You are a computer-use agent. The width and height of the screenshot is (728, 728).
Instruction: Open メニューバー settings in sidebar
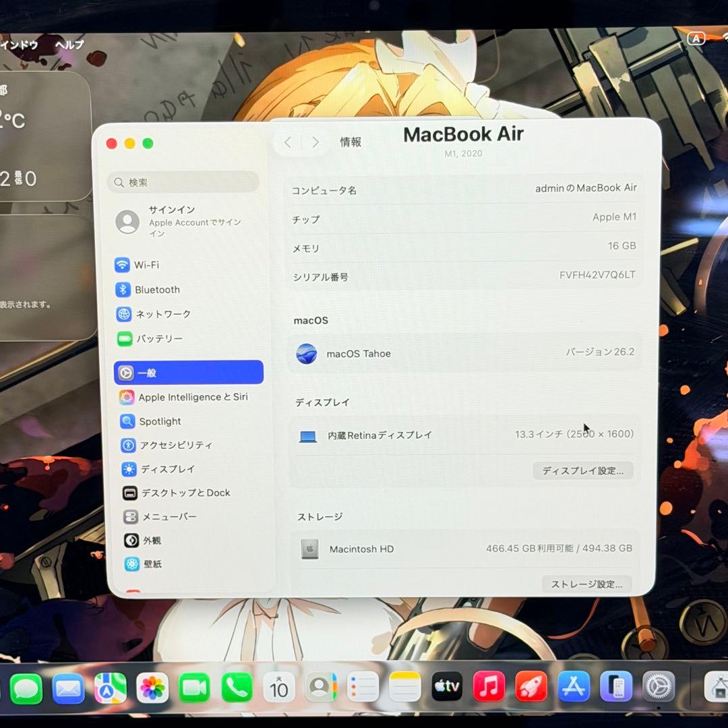click(x=160, y=517)
